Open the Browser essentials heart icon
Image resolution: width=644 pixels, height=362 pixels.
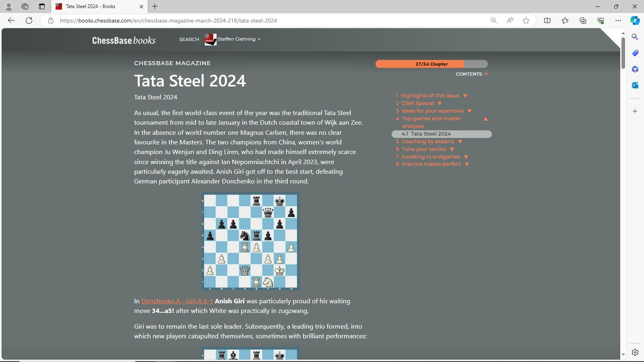click(601, 21)
